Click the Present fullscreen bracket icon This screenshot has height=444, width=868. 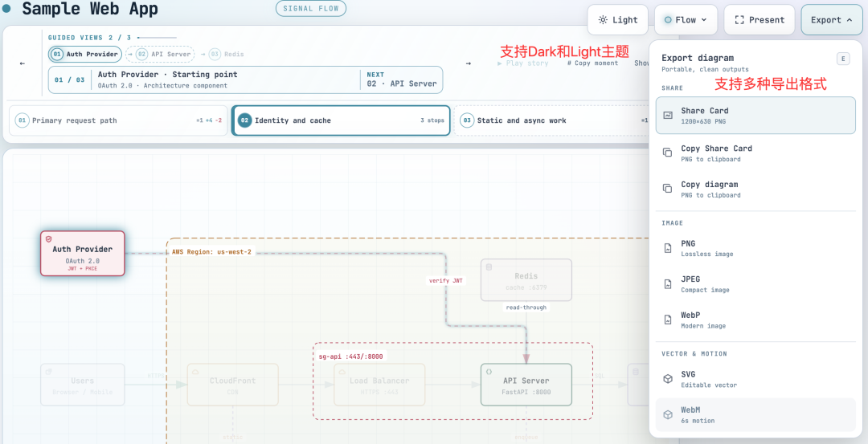point(739,20)
